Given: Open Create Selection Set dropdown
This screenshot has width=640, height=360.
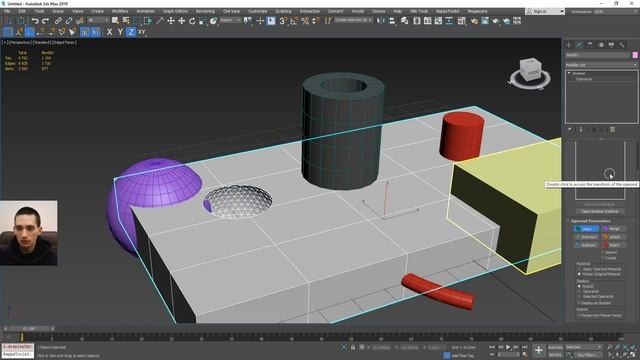Looking at the screenshot, I should point(353,20).
